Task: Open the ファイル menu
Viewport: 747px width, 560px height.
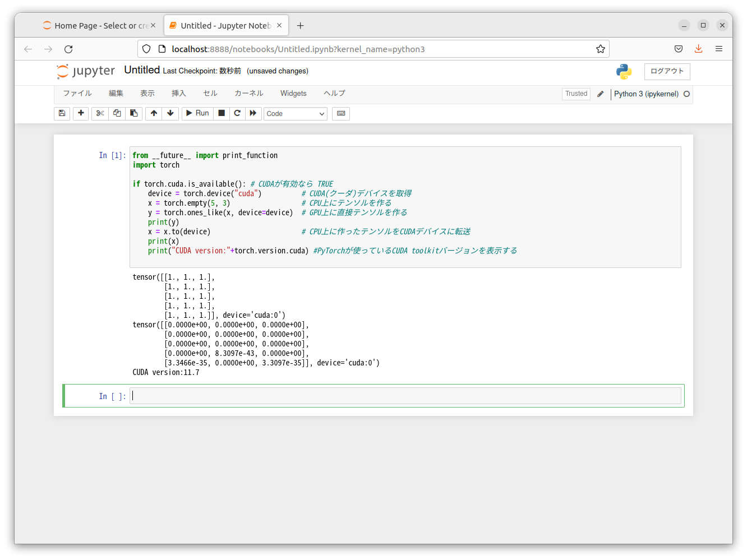Action: pyautogui.click(x=77, y=94)
